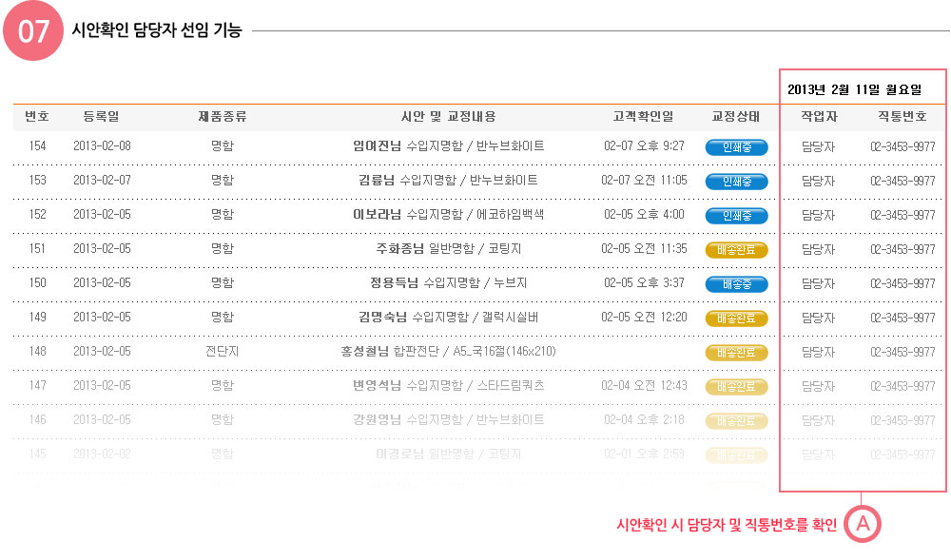Image resolution: width=951 pixels, height=560 pixels.
Task: Click the pink 07 circle badge
Action: pos(33,30)
